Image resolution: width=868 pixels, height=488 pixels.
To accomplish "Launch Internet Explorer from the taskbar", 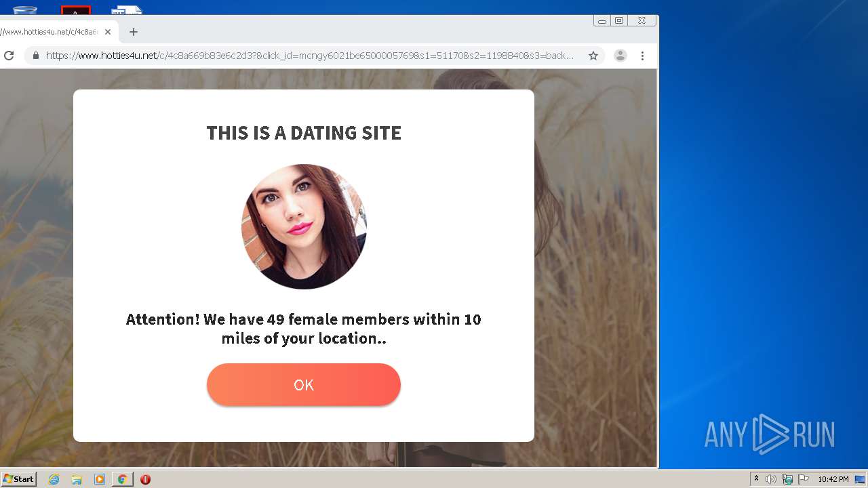I will click(x=54, y=479).
